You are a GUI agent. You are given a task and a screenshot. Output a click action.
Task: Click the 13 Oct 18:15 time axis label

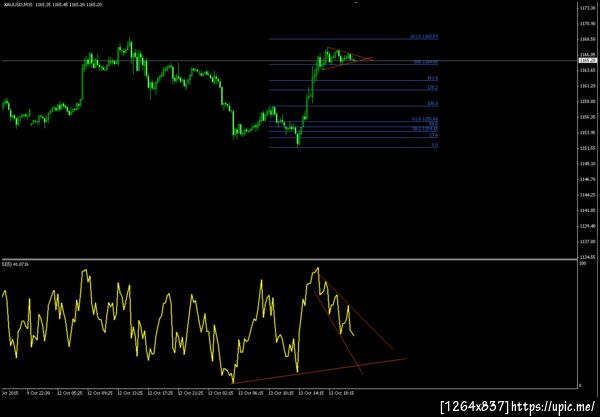click(341, 393)
